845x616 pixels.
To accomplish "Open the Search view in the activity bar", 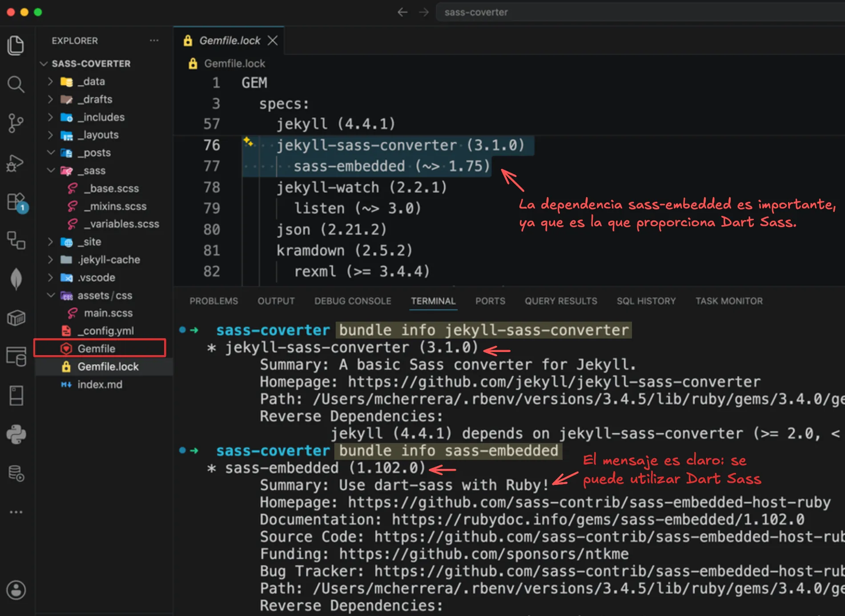I will click(x=16, y=84).
